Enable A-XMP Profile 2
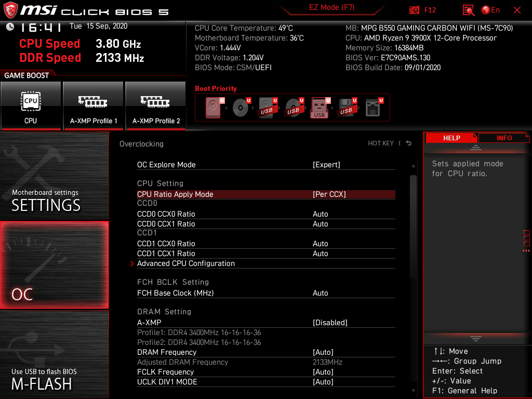532x399 pixels. click(155, 105)
